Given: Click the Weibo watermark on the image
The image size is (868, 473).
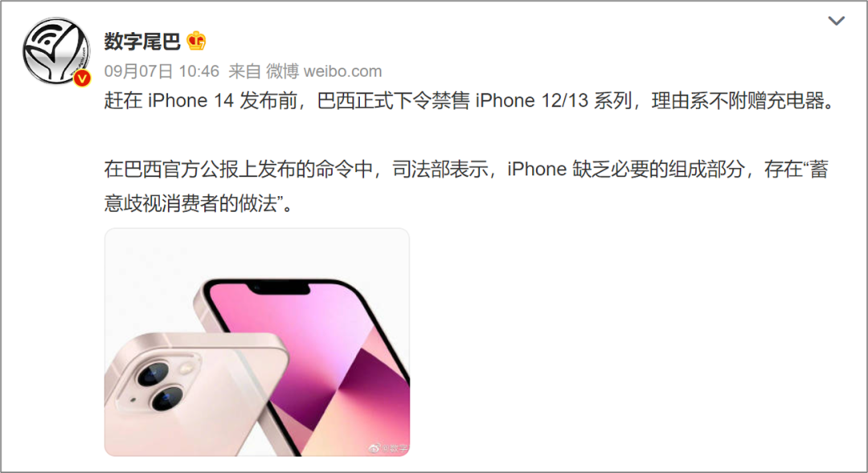Looking at the screenshot, I should (389, 447).
